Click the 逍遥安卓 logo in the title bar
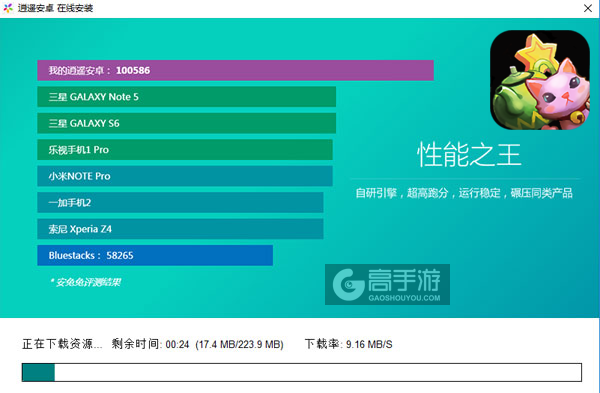 pos(8,8)
